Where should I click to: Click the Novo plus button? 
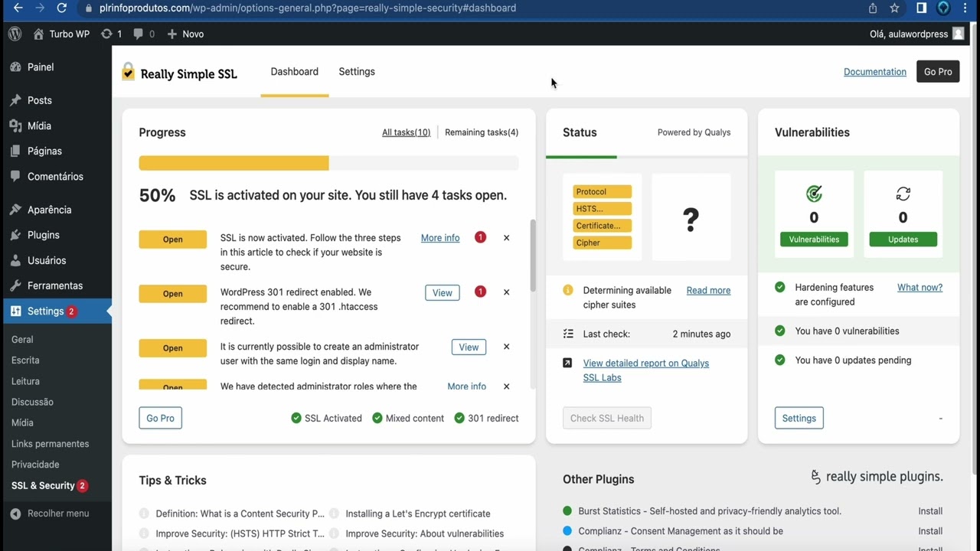185,34
